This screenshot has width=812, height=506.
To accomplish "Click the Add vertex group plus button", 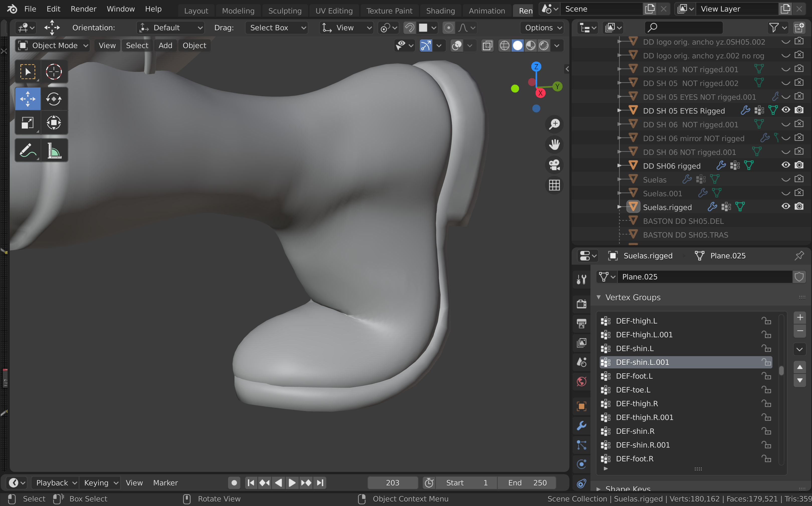I will click(x=800, y=317).
